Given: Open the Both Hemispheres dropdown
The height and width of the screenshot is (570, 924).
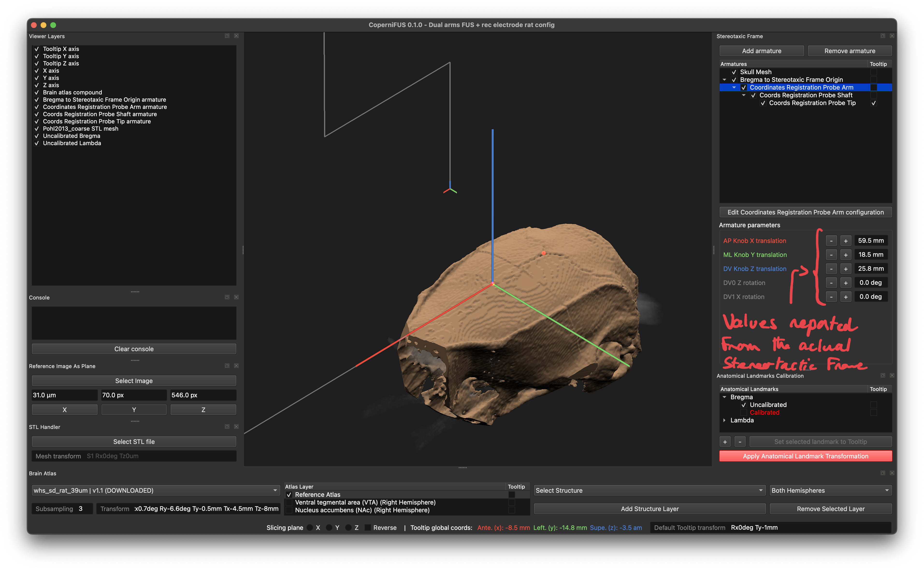Looking at the screenshot, I should click(830, 490).
